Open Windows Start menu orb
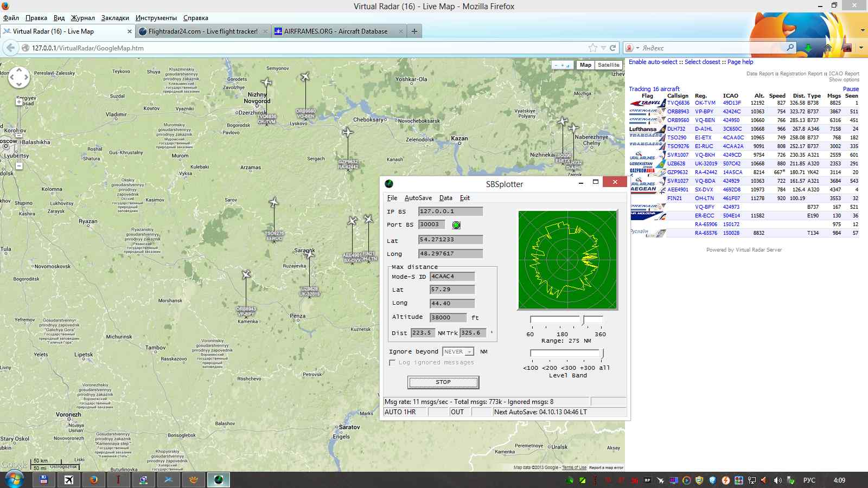868x488 pixels. point(14,480)
